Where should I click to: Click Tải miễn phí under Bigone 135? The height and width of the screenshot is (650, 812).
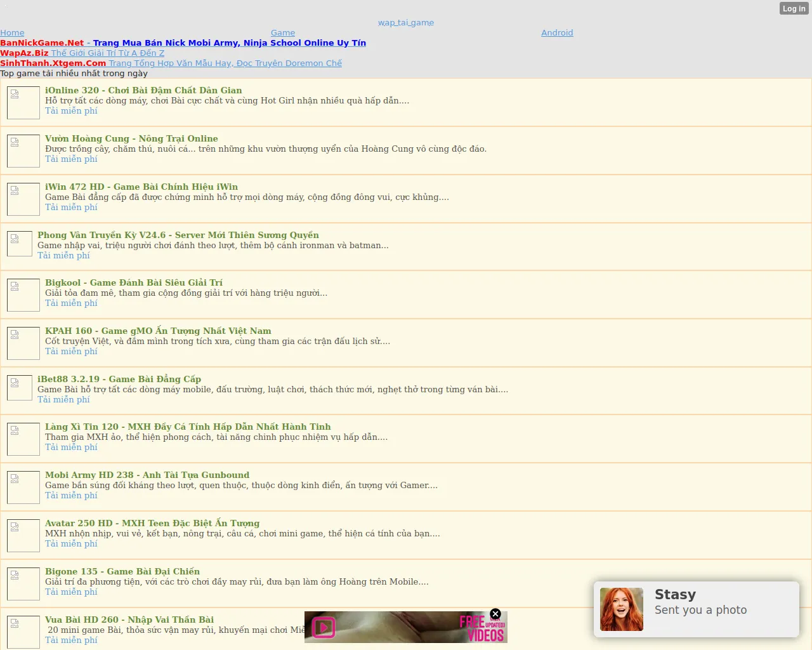pos(71,592)
